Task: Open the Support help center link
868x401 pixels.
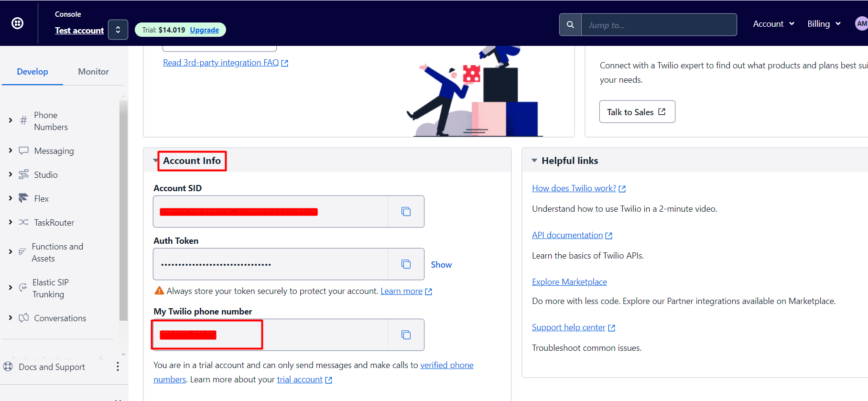Action: point(569,327)
